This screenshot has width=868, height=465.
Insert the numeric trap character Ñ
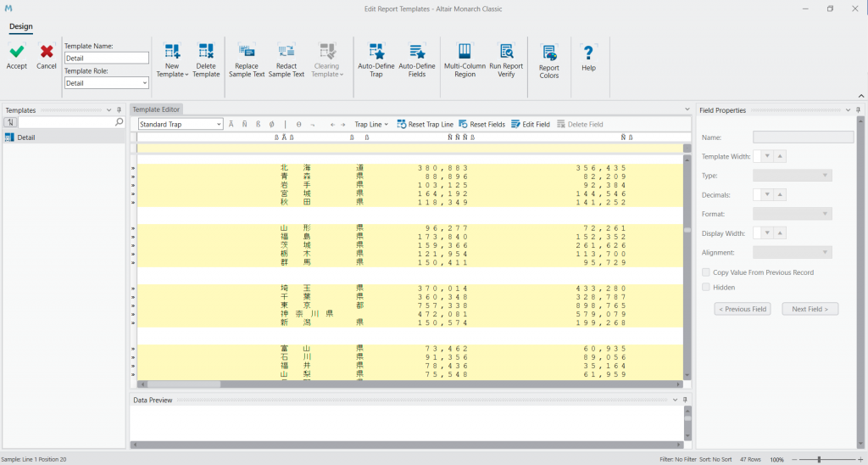[x=245, y=125]
